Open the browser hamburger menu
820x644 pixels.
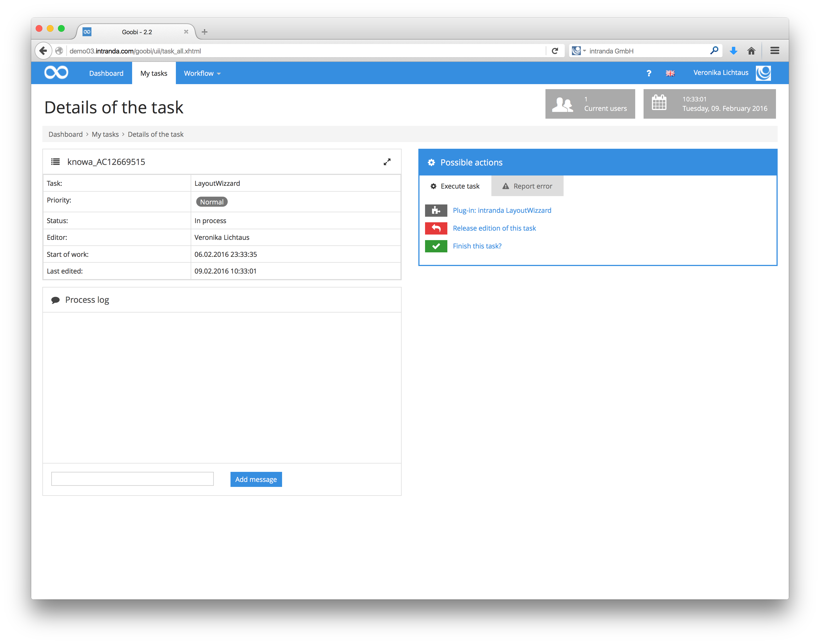click(x=774, y=50)
